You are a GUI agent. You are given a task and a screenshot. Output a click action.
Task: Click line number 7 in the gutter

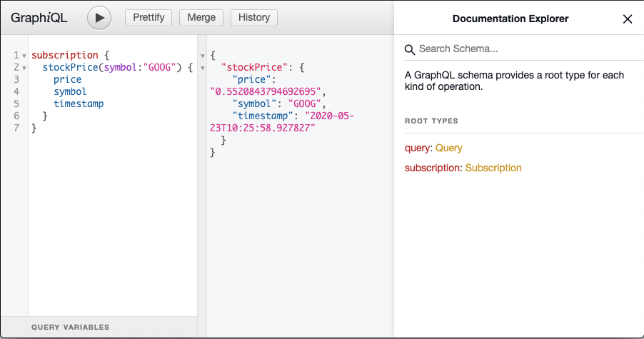tap(16, 128)
